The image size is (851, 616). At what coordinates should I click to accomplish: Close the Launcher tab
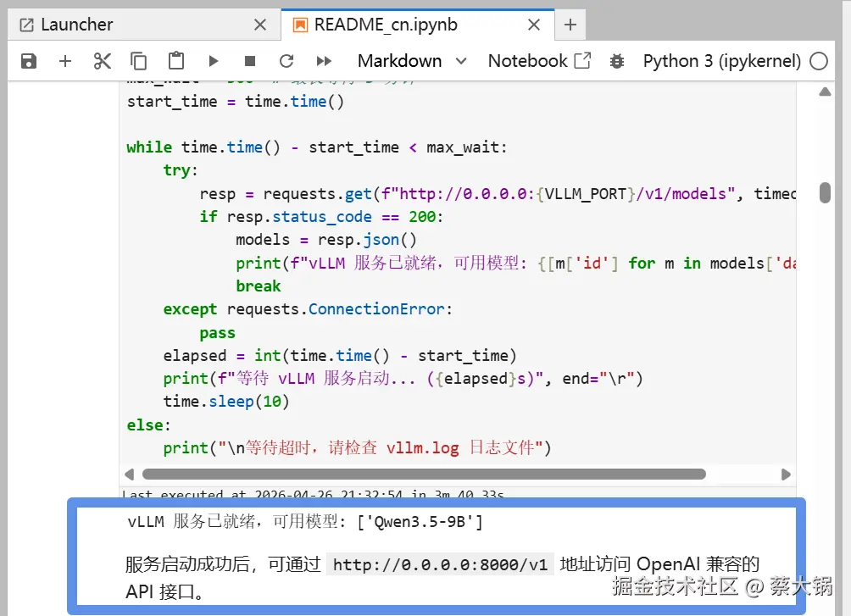pyautogui.click(x=260, y=25)
